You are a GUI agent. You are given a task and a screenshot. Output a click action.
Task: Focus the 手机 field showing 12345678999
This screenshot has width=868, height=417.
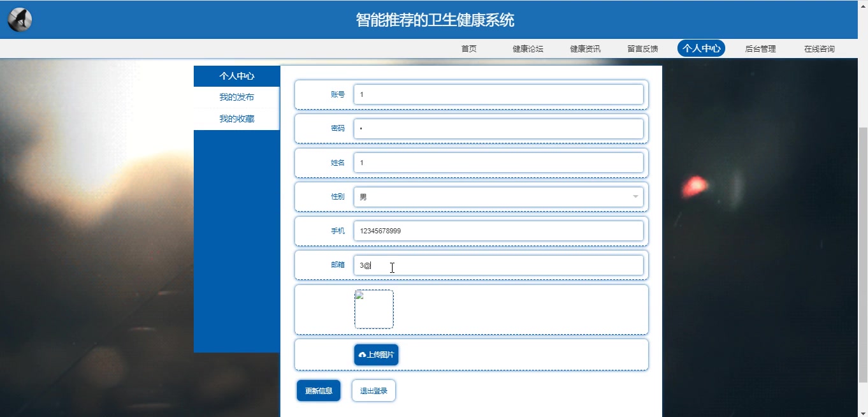(498, 231)
